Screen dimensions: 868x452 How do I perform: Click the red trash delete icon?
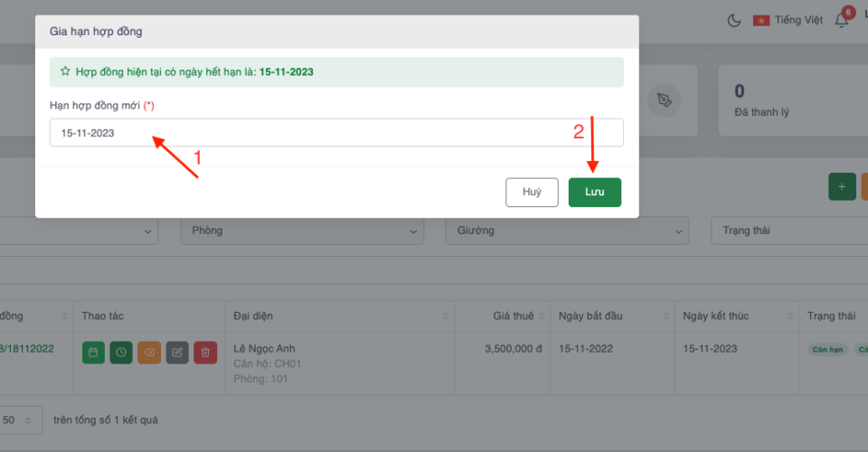pyautogui.click(x=205, y=353)
